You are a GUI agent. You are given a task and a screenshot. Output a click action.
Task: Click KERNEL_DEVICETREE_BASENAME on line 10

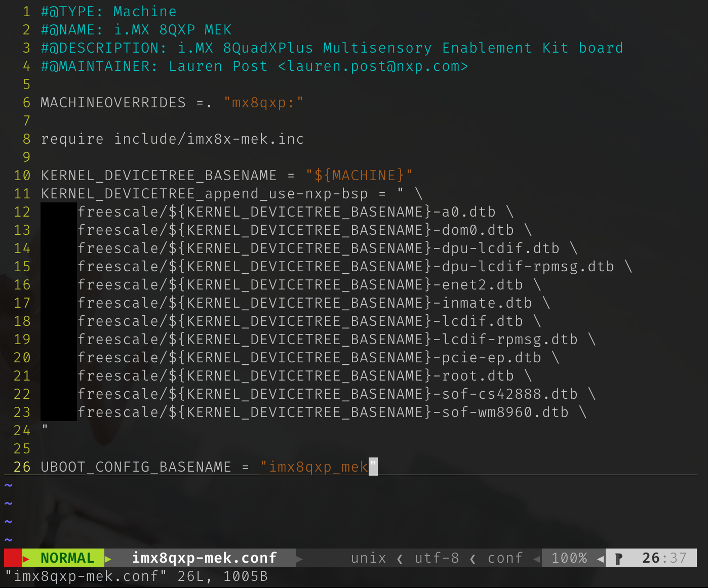pyautogui.click(x=159, y=175)
